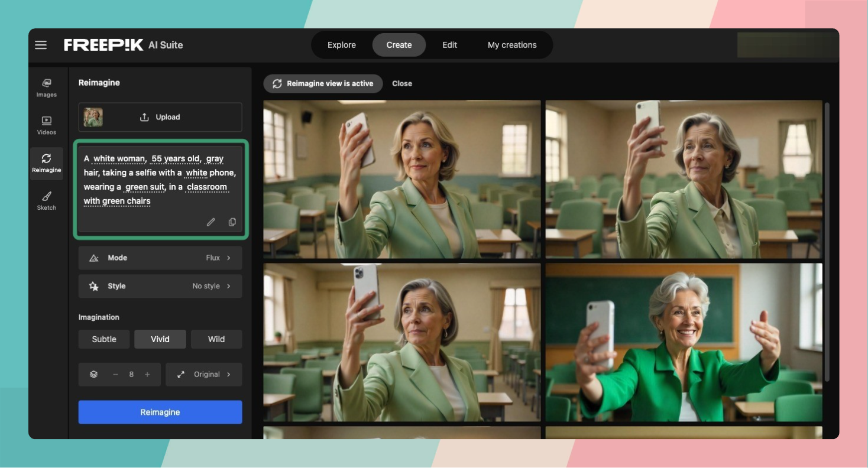
Task: Open the Sketch brush tool
Action: tap(47, 201)
